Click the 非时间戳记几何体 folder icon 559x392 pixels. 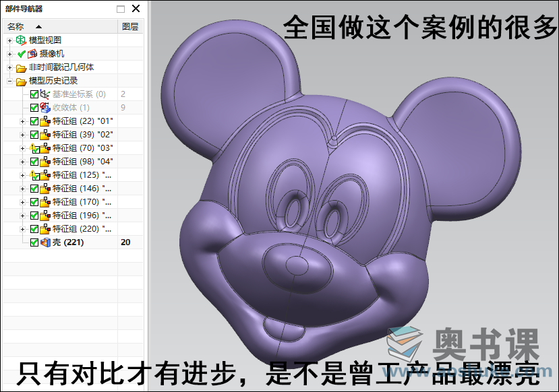22,68
